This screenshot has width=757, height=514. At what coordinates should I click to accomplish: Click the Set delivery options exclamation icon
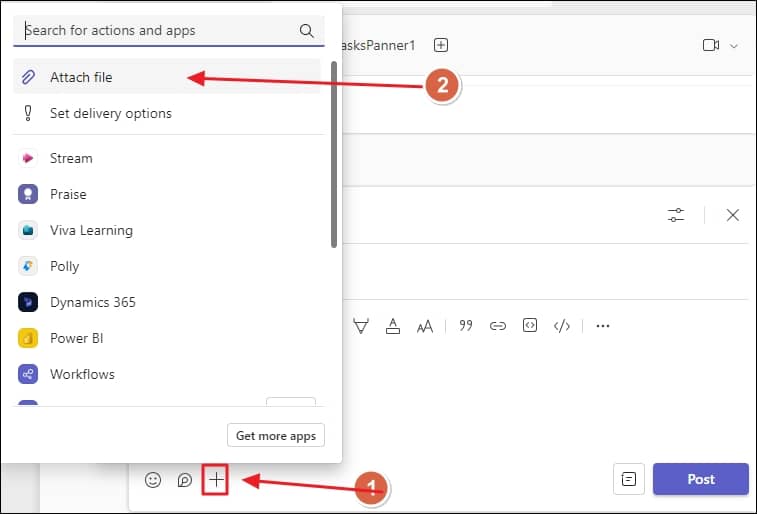28,113
